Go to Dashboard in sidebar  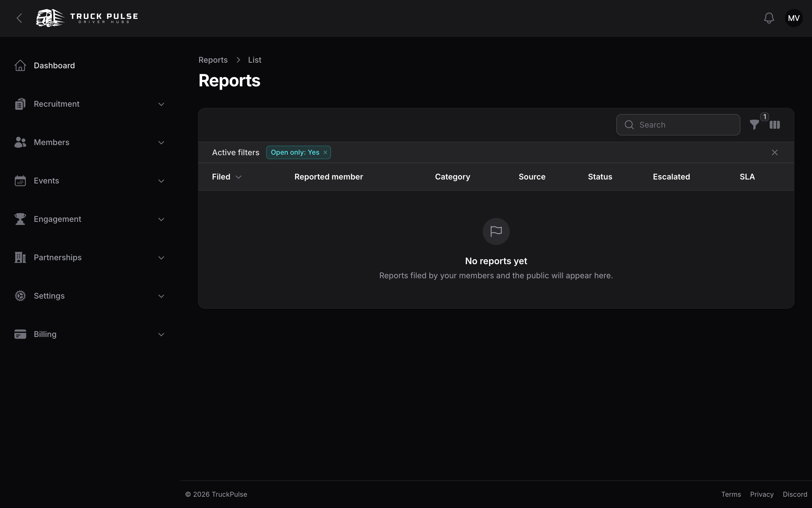[x=54, y=65]
